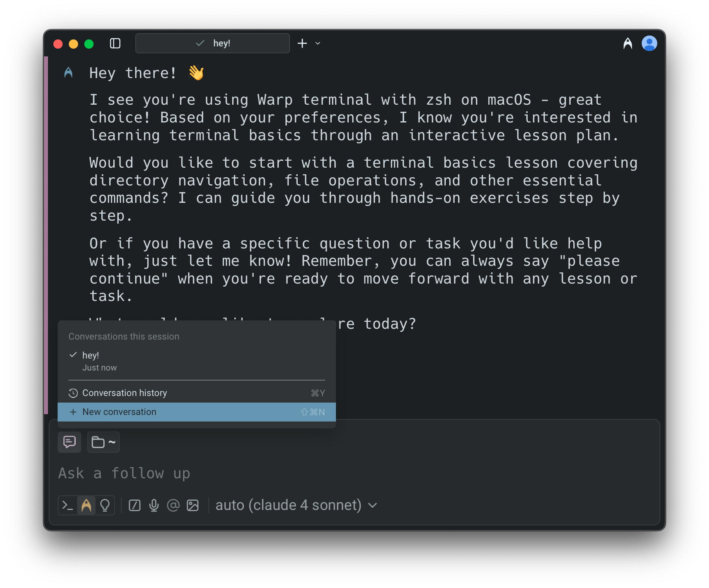Switch to agent mode input toggle

coord(86,505)
